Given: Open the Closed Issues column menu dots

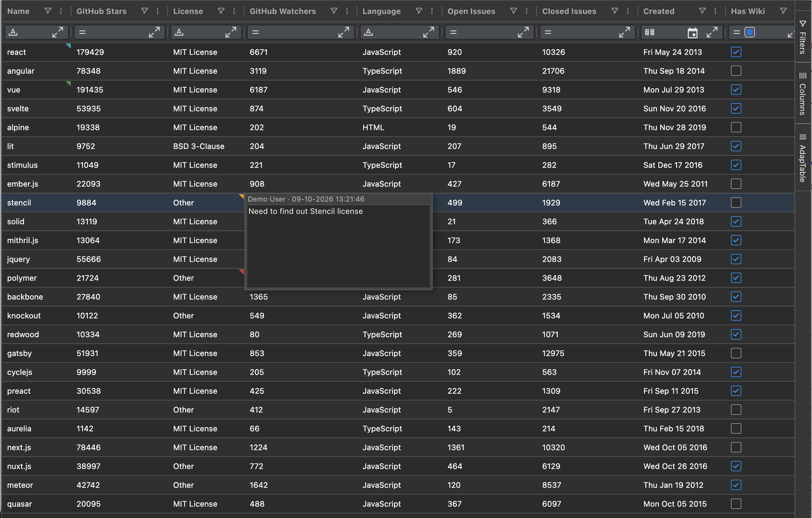Looking at the screenshot, I should [628, 11].
